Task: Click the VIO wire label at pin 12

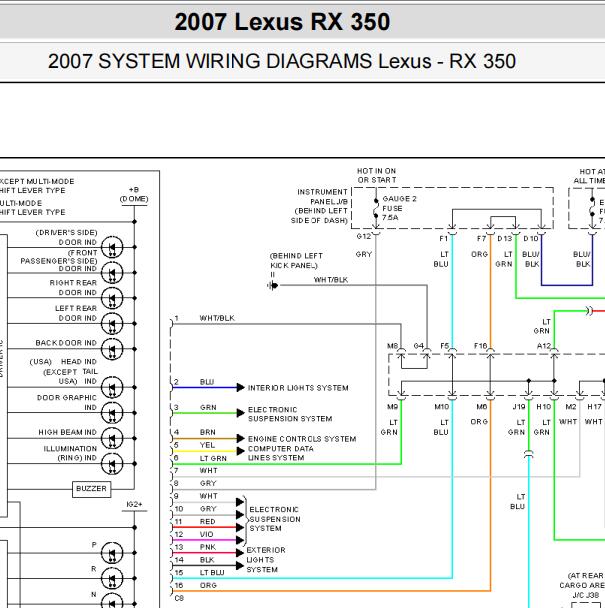Action: [x=207, y=535]
